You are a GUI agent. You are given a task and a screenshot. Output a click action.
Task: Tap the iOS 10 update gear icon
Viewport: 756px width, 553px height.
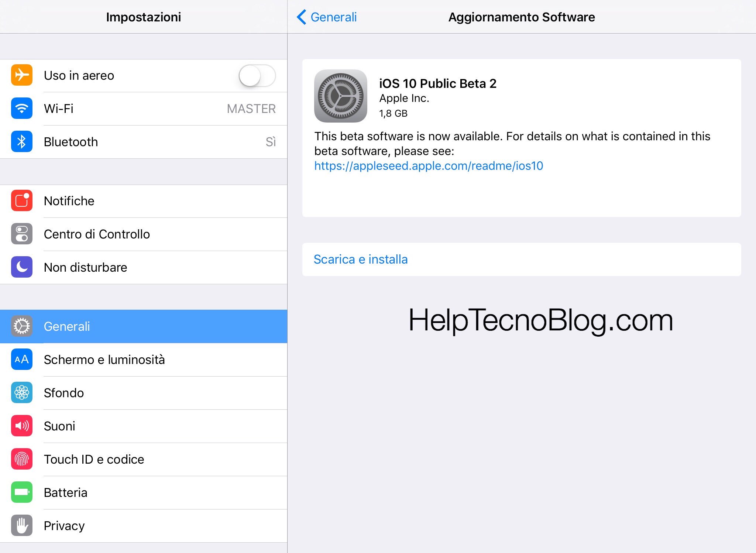(x=340, y=96)
